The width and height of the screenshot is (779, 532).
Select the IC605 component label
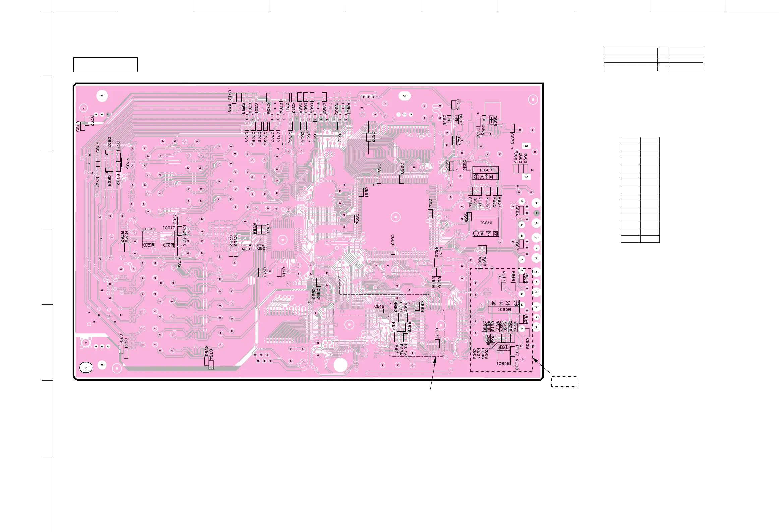503,363
